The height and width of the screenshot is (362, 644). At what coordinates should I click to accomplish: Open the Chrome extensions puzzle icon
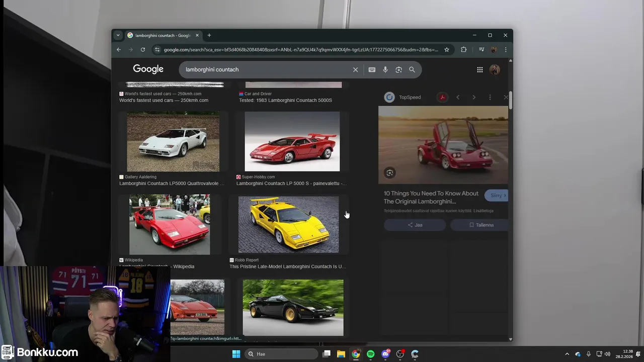point(464,50)
